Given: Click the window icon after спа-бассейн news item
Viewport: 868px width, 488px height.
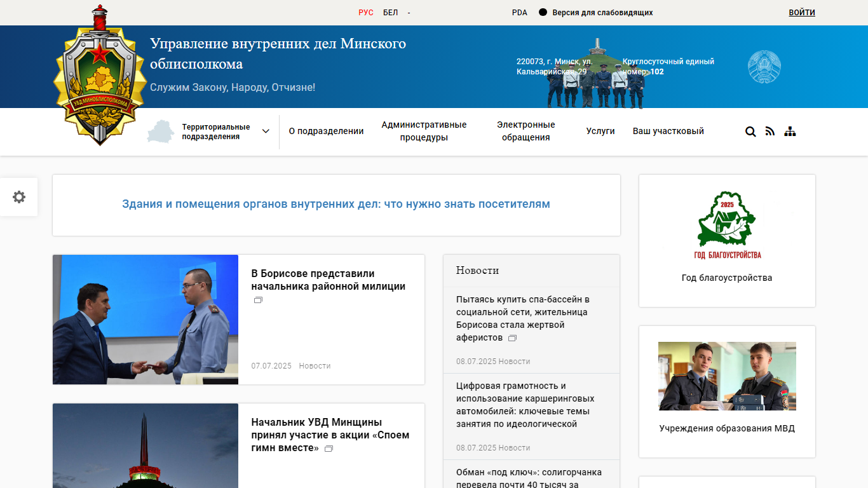Looking at the screenshot, I should pos(512,338).
